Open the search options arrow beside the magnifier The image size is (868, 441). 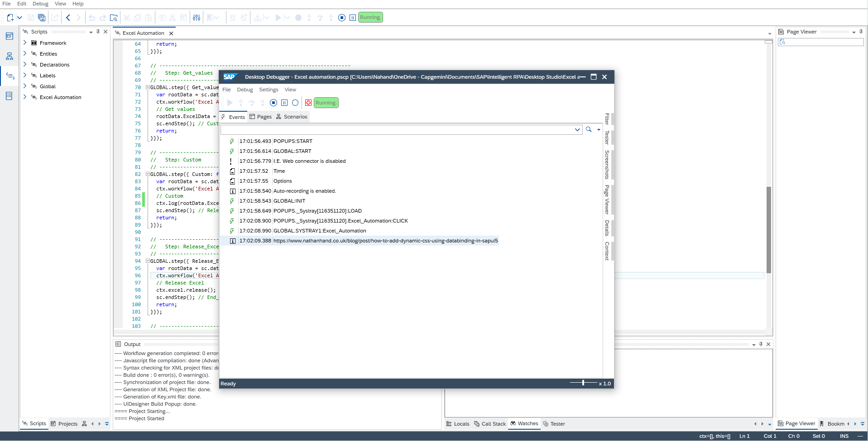click(x=599, y=130)
